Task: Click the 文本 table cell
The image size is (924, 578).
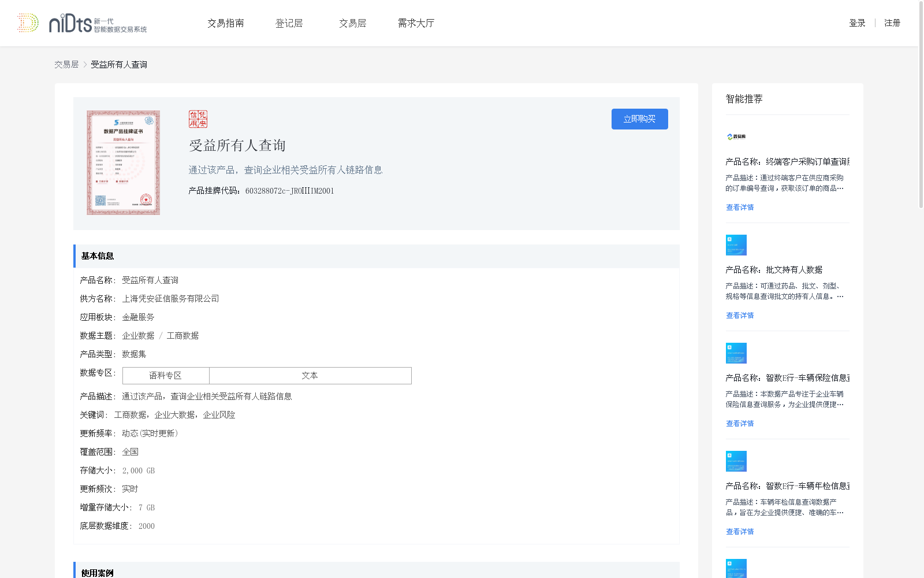Action: tap(310, 376)
